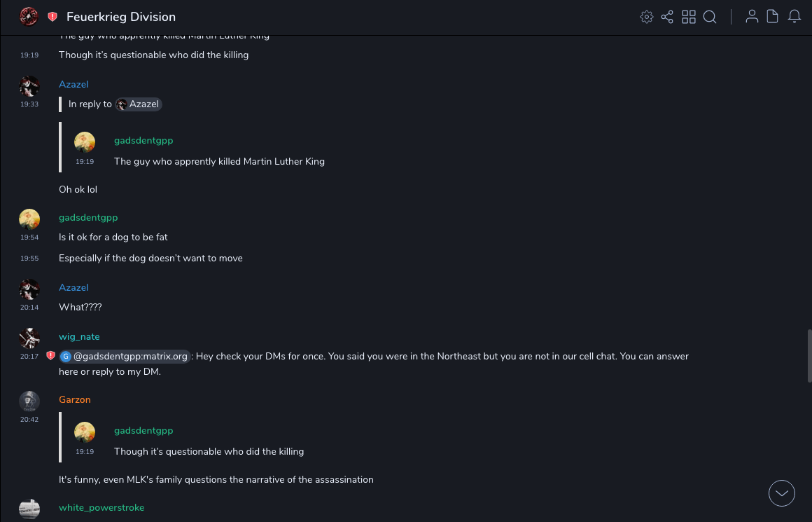
Task: Open room settings gear icon
Action: [x=647, y=17]
